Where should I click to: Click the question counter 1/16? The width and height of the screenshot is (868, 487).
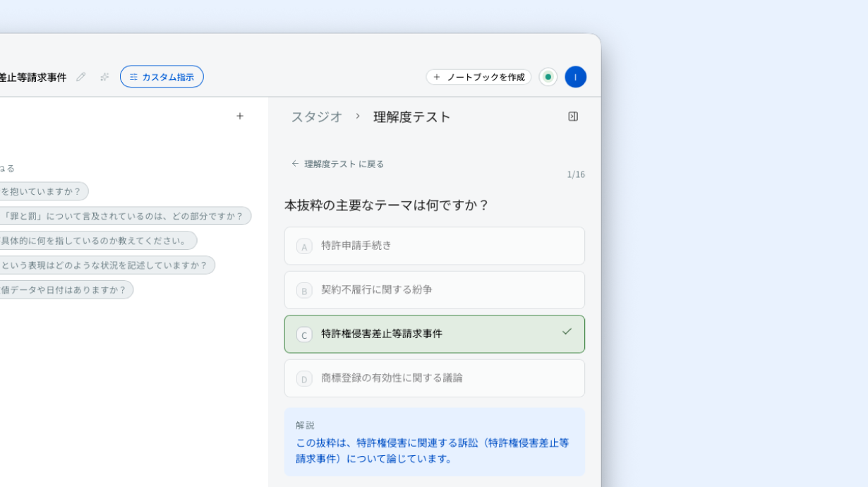point(576,175)
